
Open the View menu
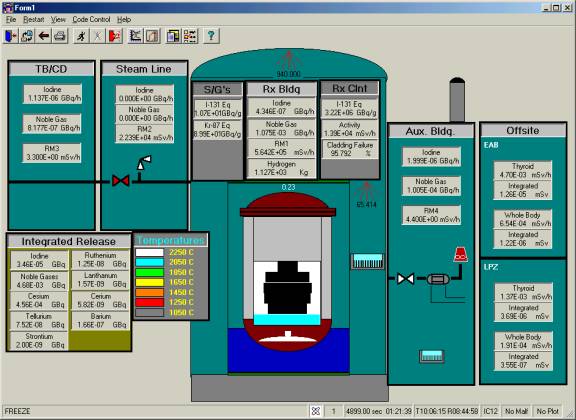[x=58, y=19]
